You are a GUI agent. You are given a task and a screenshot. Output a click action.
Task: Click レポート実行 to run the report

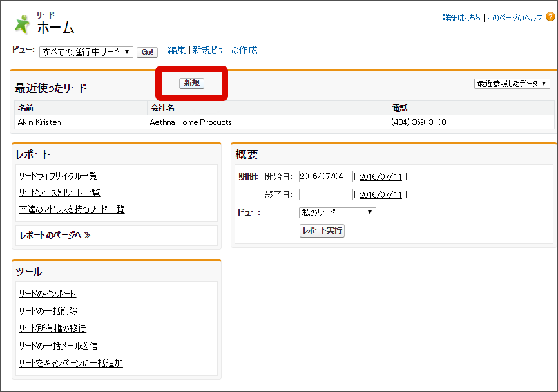click(x=322, y=230)
